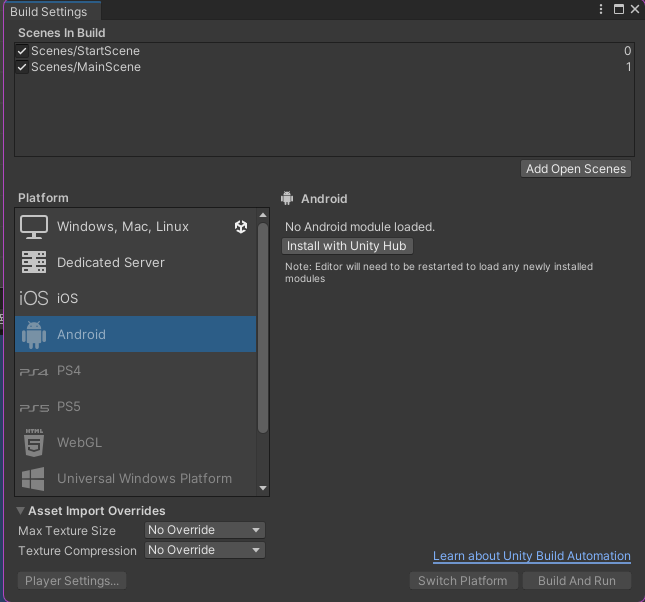Click Install with Unity Hub button
This screenshot has width=645, height=602.
coord(347,246)
